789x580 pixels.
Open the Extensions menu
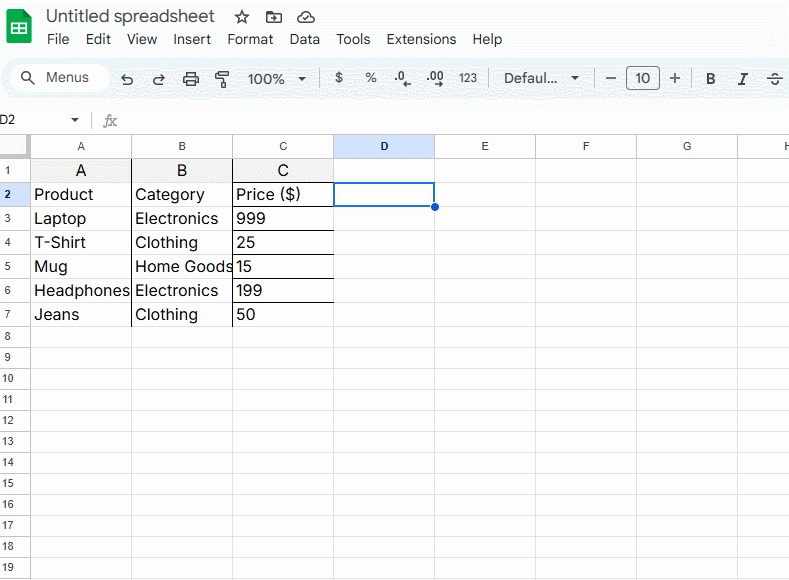coord(421,39)
